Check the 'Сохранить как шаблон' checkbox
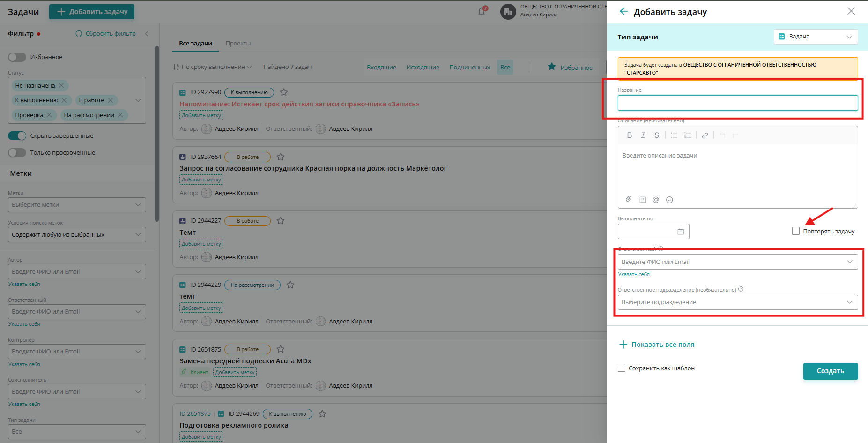The height and width of the screenshot is (443, 868). click(x=622, y=368)
